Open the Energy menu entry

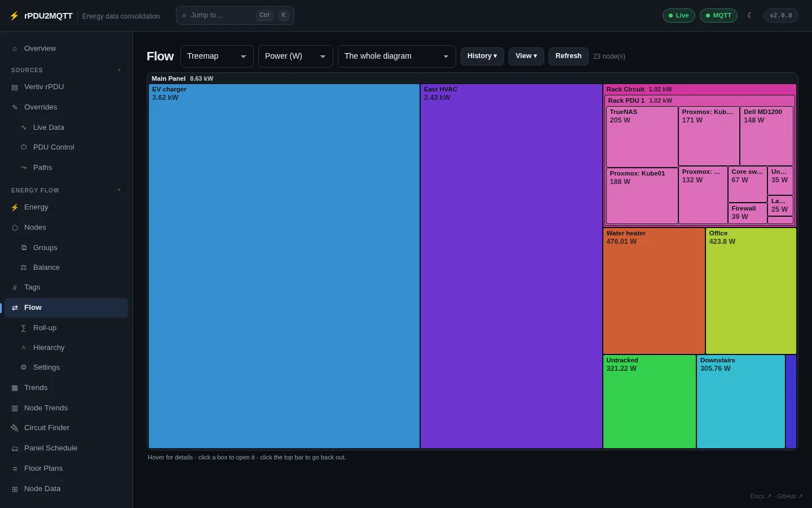coord(66,207)
